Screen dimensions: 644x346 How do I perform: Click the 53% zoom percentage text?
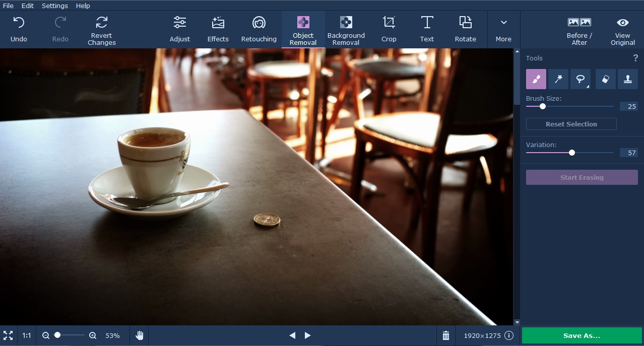[112, 335]
